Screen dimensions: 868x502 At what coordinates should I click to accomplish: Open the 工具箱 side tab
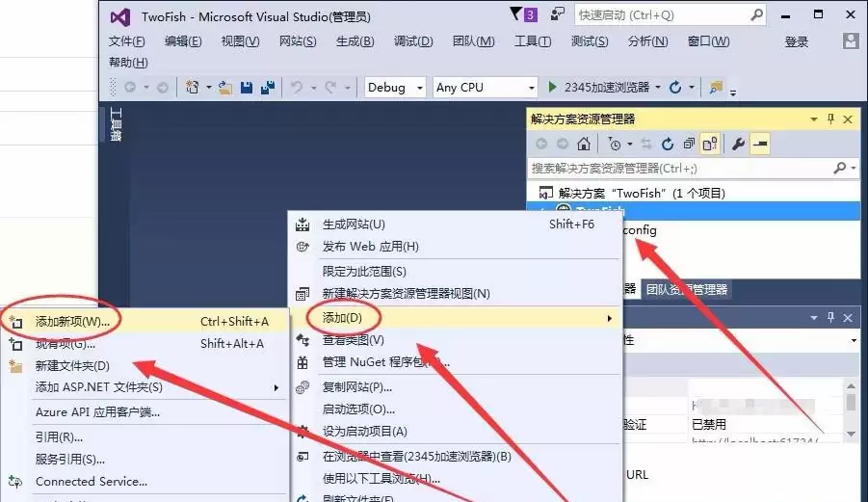click(116, 124)
